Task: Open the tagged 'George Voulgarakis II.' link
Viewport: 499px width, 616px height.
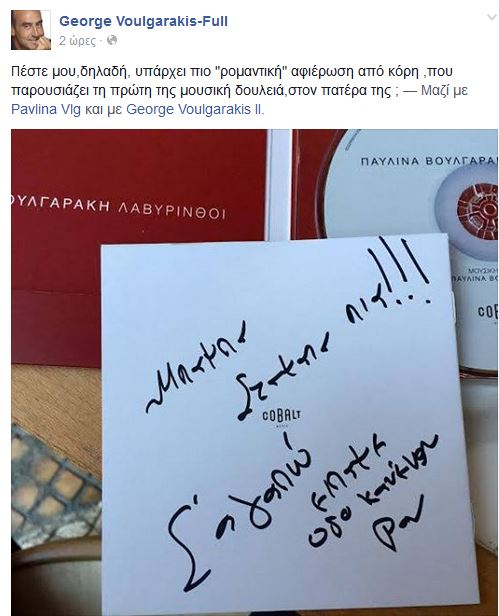Action: coord(195,109)
